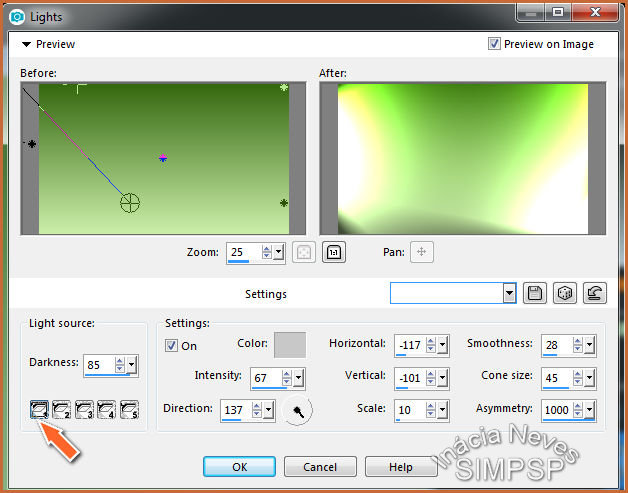Click the reset to default icon
628x493 pixels.
(594, 293)
